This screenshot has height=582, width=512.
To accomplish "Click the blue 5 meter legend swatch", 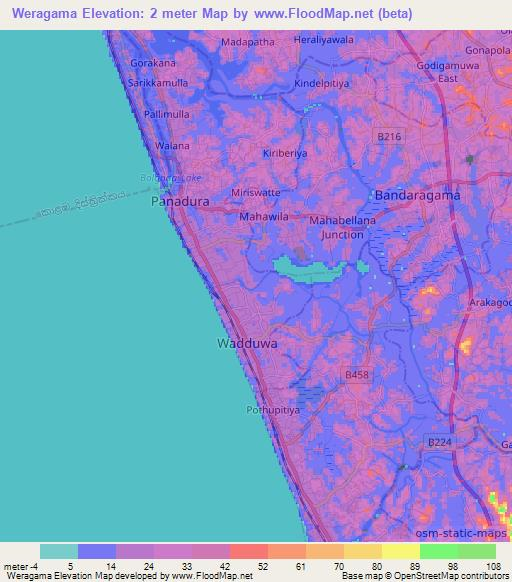I will tap(97, 551).
